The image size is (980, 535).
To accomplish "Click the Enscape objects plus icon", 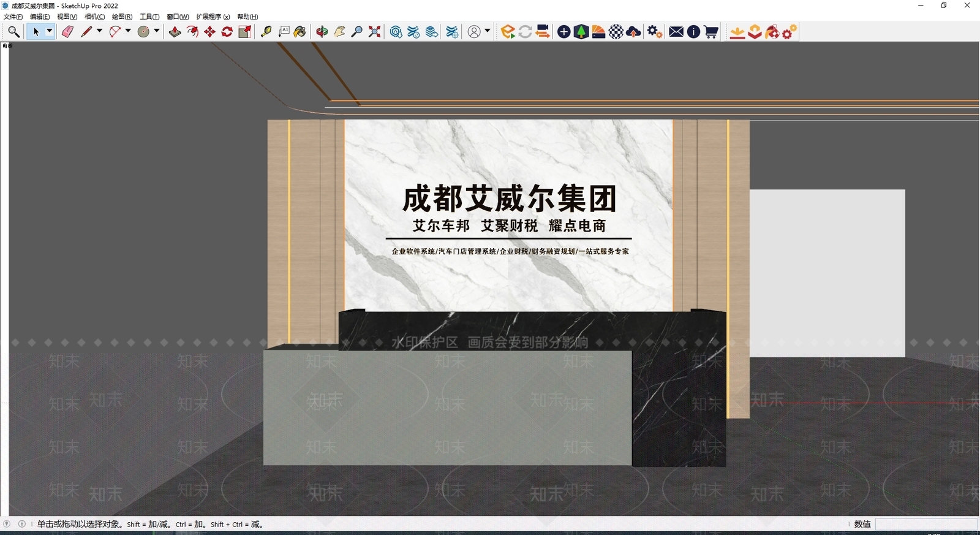I will tap(564, 32).
